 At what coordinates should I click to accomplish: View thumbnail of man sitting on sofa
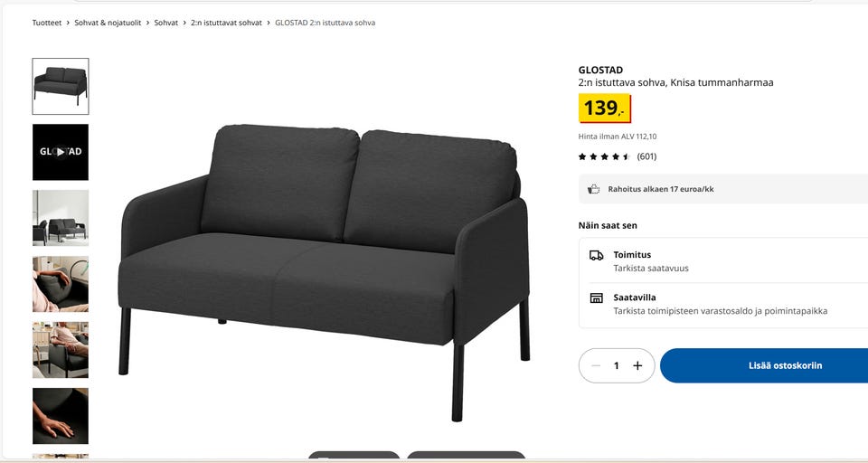tap(61, 349)
